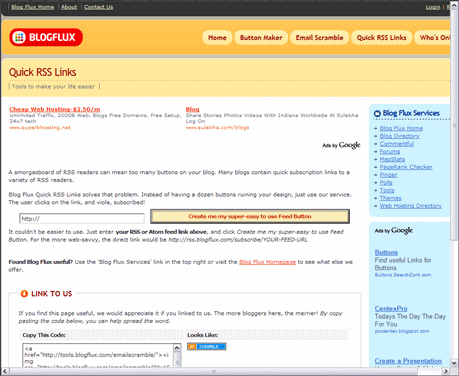
Task: Open www.sulekha.com/blogs ad URL
Action: click(217, 127)
